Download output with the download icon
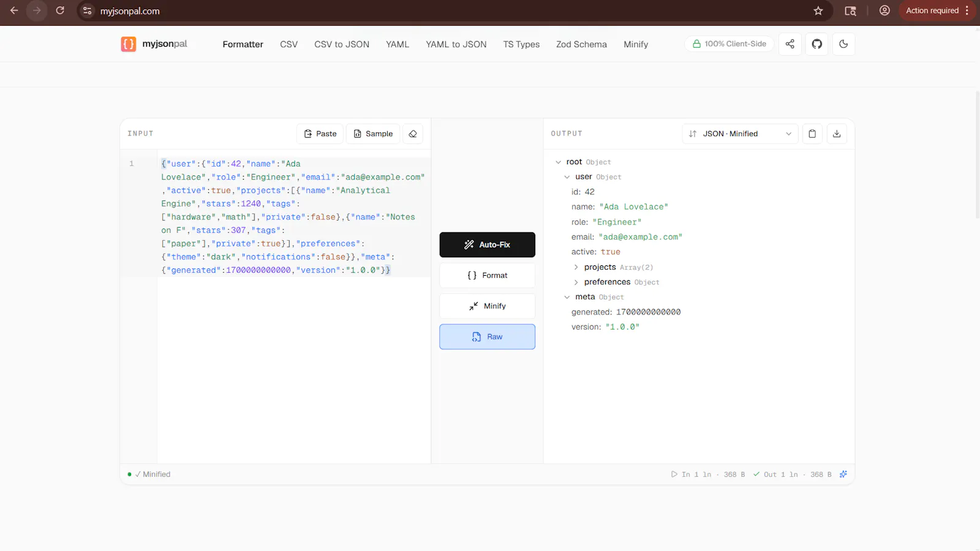 (x=837, y=134)
